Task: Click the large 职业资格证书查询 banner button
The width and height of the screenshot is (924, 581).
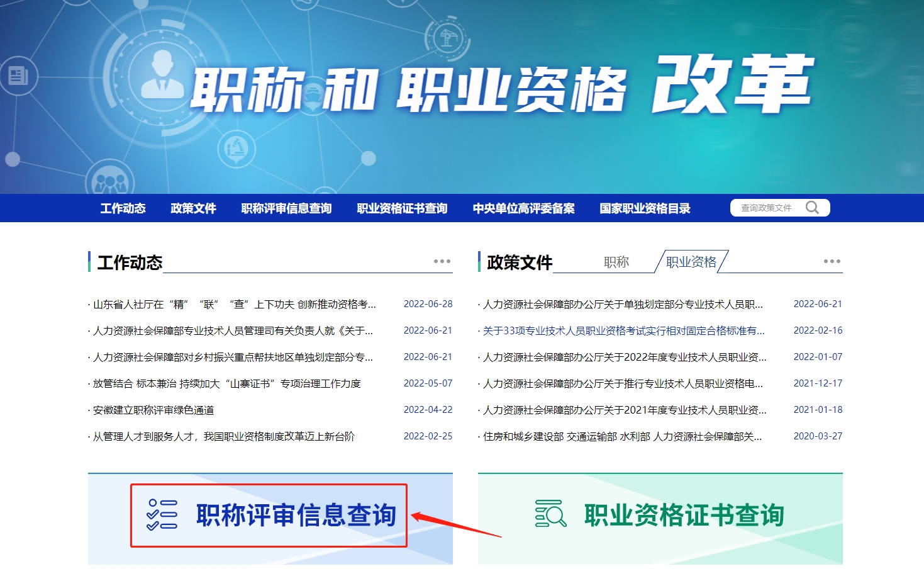Action: point(684,515)
